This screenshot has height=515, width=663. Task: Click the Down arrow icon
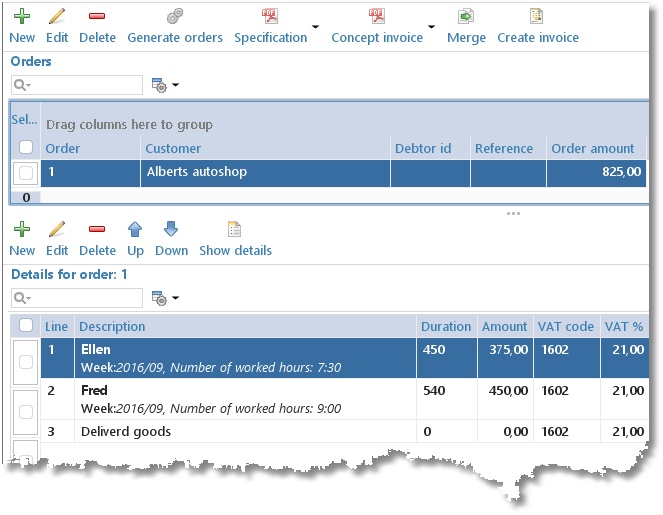pos(171,229)
